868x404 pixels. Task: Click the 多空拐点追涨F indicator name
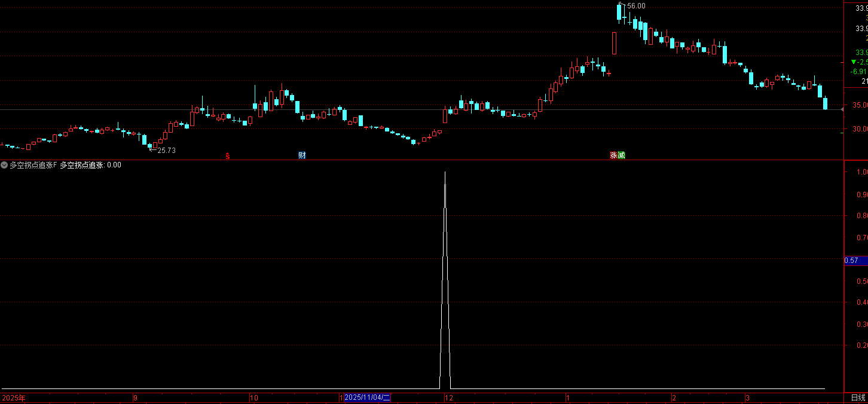coord(33,165)
